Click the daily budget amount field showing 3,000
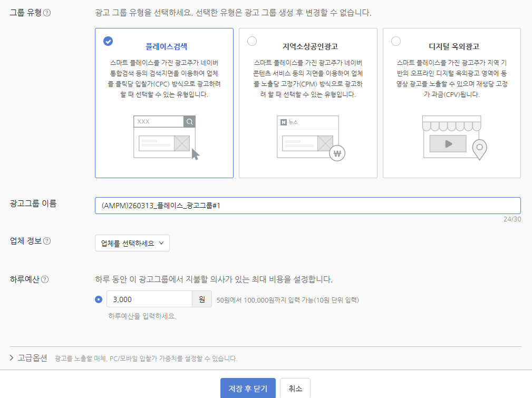 tap(149, 299)
